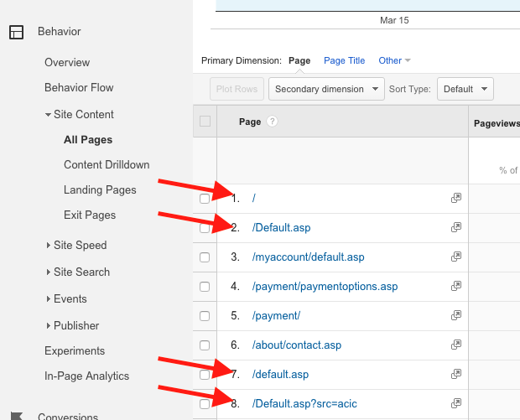Click open-in-new-window icon for /myaccount/default.asp
Image resolution: width=520 pixels, height=420 pixels.
(456, 257)
